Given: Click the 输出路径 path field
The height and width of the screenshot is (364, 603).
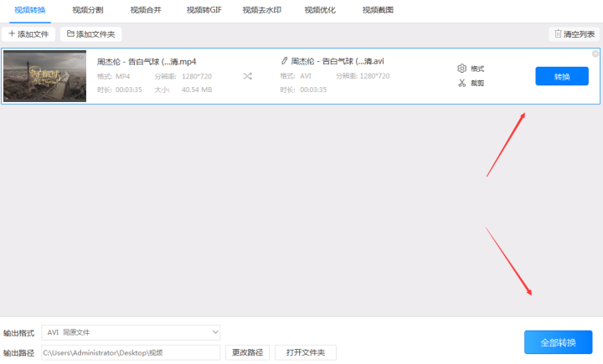Looking at the screenshot, I should (x=131, y=352).
